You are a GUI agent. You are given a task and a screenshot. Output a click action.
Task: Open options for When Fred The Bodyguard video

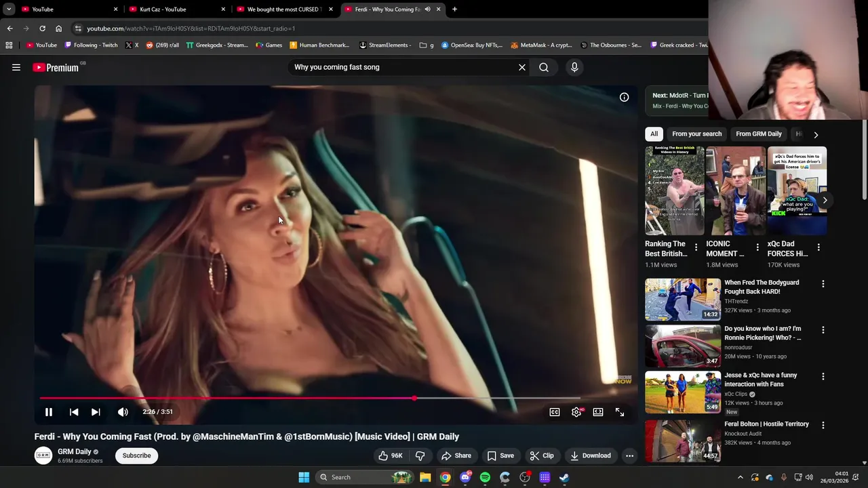point(823,284)
